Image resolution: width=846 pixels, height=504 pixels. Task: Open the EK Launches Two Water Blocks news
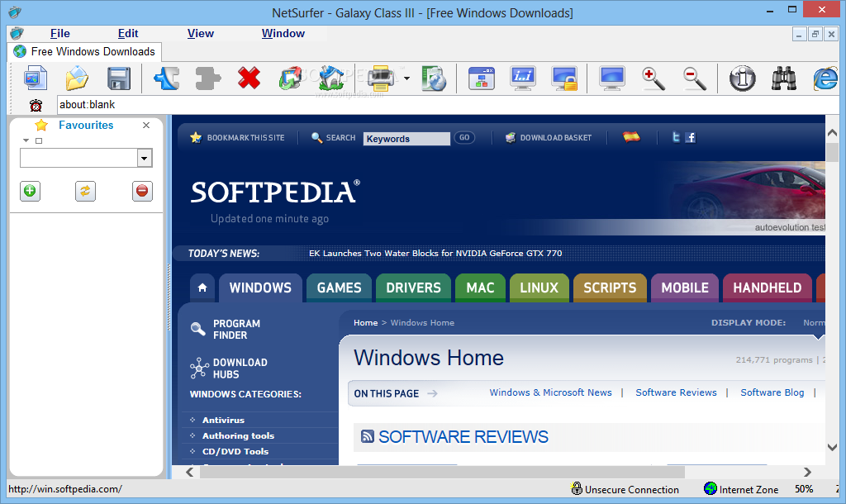(435, 253)
